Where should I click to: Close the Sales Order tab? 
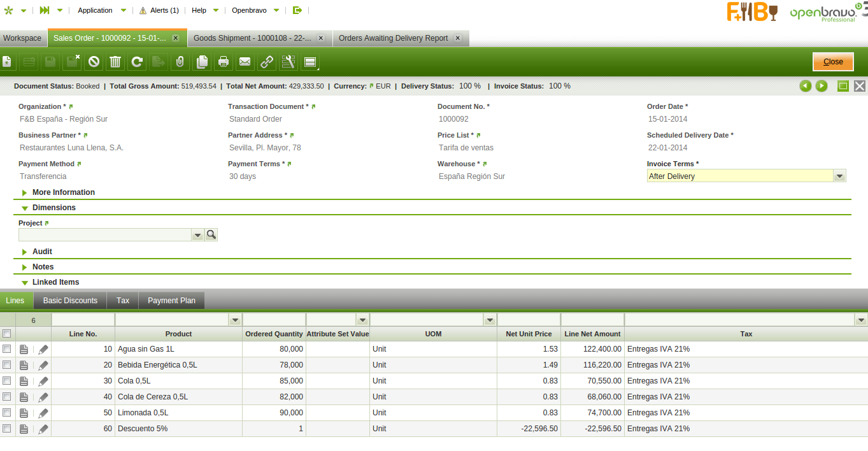click(x=176, y=38)
